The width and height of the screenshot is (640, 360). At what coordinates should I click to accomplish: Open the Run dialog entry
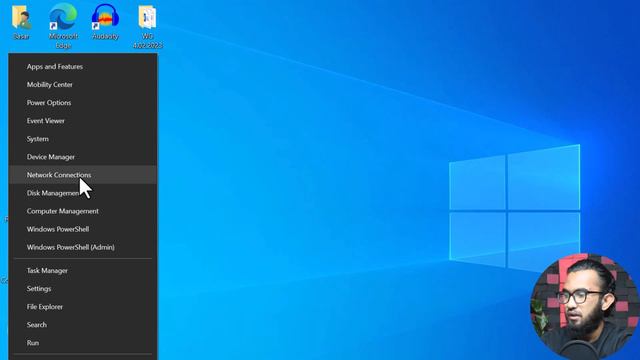tap(83, 343)
